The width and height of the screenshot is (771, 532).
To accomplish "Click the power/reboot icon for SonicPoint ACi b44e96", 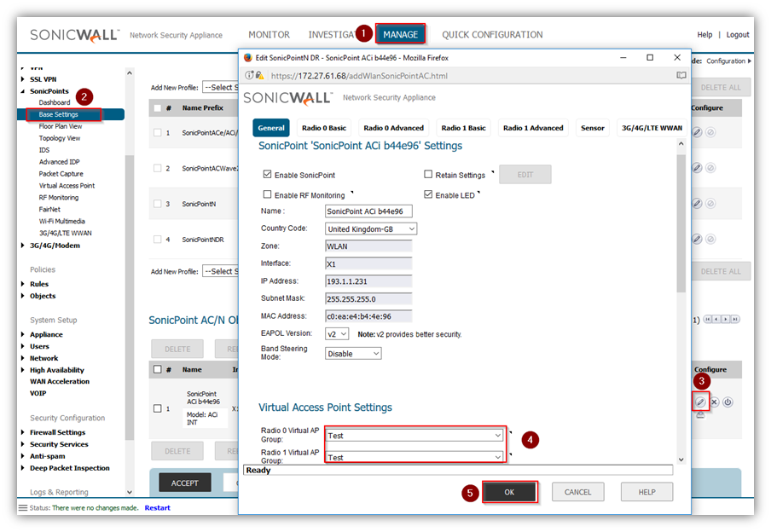I will click(728, 402).
